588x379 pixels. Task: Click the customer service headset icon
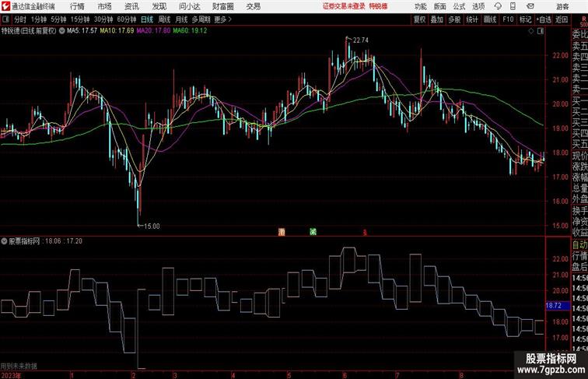pos(498,6)
